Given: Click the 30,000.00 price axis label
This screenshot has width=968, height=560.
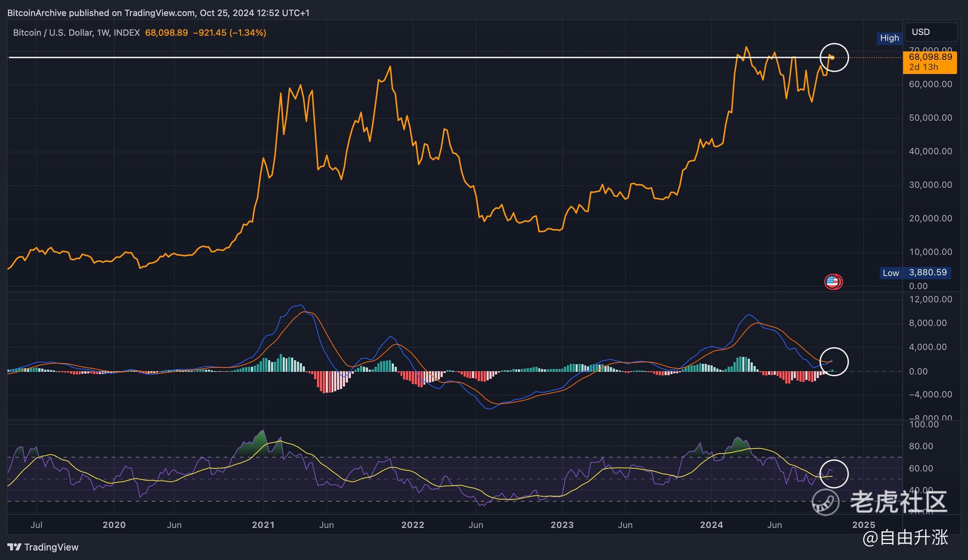Looking at the screenshot, I should [930, 185].
